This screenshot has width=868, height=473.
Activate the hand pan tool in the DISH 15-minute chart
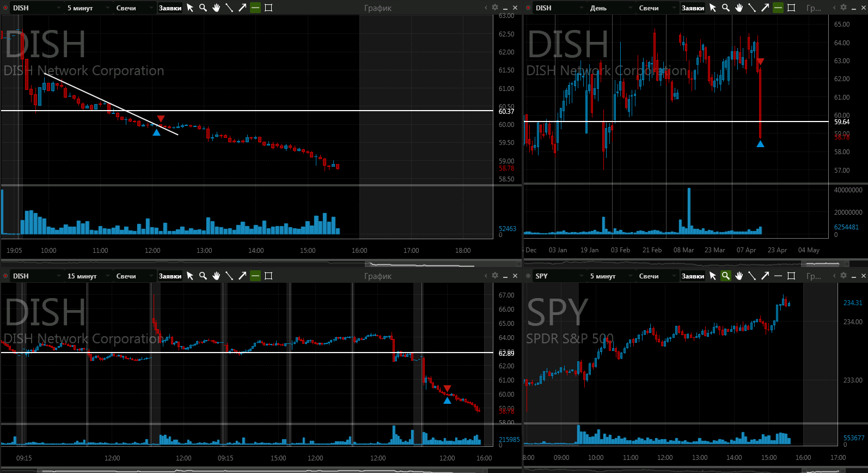point(216,276)
